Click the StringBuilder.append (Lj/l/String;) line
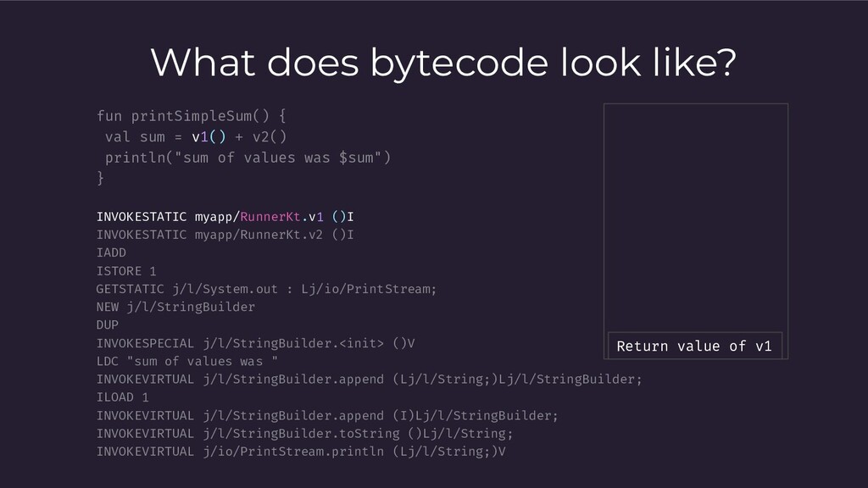868x488 pixels. pyautogui.click(x=370, y=380)
